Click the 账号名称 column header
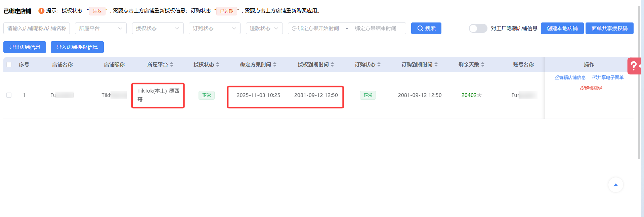This screenshot has height=217, width=644. pos(523,64)
